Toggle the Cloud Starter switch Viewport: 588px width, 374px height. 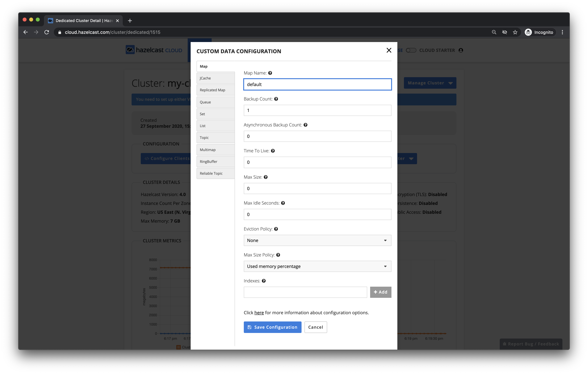(x=411, y=50)
